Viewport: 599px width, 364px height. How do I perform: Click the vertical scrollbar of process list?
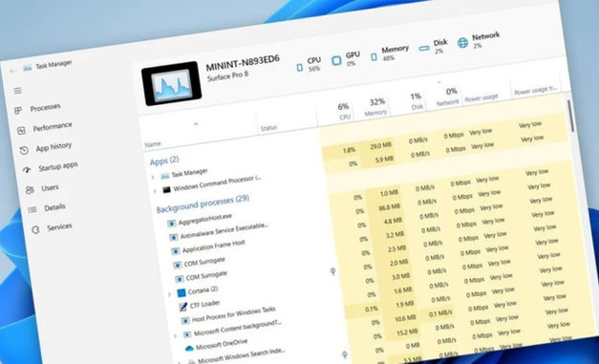click(x=570, y=117)
